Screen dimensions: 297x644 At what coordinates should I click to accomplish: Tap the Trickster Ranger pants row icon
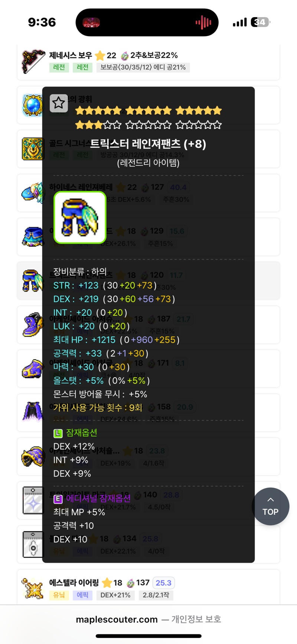tap(32, 281)
